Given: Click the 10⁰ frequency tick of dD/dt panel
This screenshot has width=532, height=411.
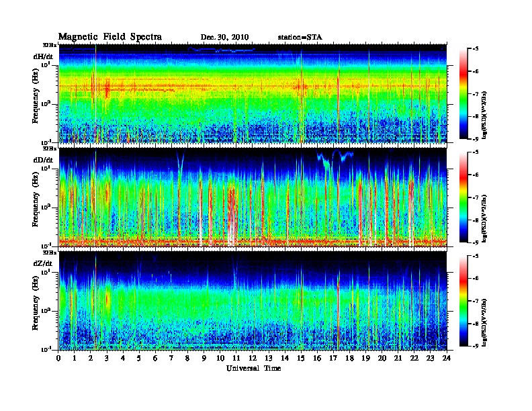Looking at the screenshot, I should coord(46,207).
